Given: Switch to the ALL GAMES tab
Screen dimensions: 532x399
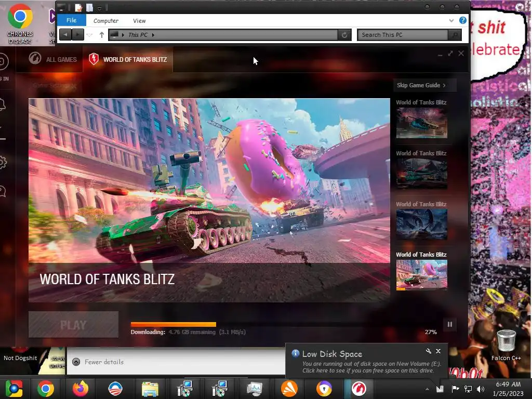Looking at the screenshot, I should tap(49, 59).
